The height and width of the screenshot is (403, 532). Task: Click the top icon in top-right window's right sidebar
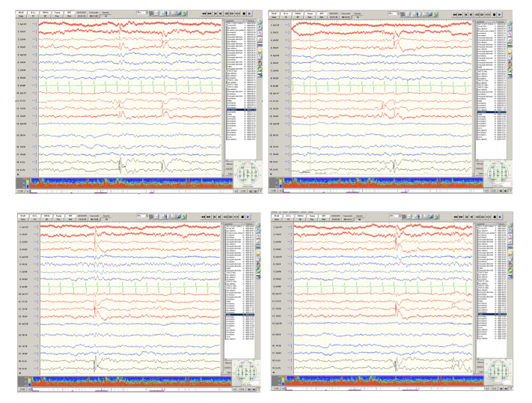point(510,24)
